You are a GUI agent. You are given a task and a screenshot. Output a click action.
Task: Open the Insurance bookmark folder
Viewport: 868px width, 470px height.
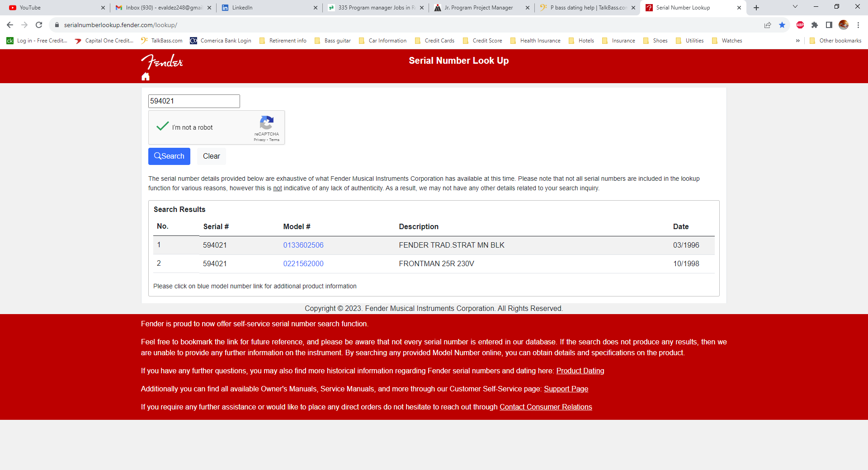pos(618,41)
